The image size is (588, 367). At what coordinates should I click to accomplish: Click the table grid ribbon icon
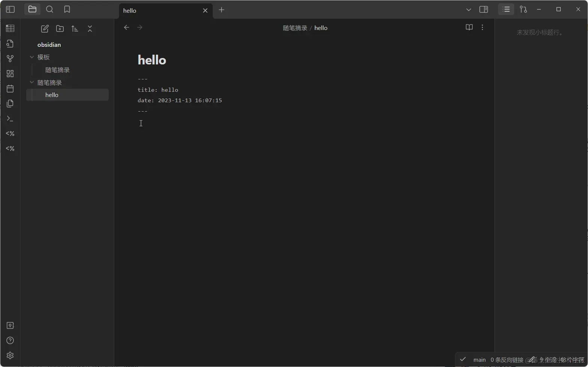[x=10, y=28]
